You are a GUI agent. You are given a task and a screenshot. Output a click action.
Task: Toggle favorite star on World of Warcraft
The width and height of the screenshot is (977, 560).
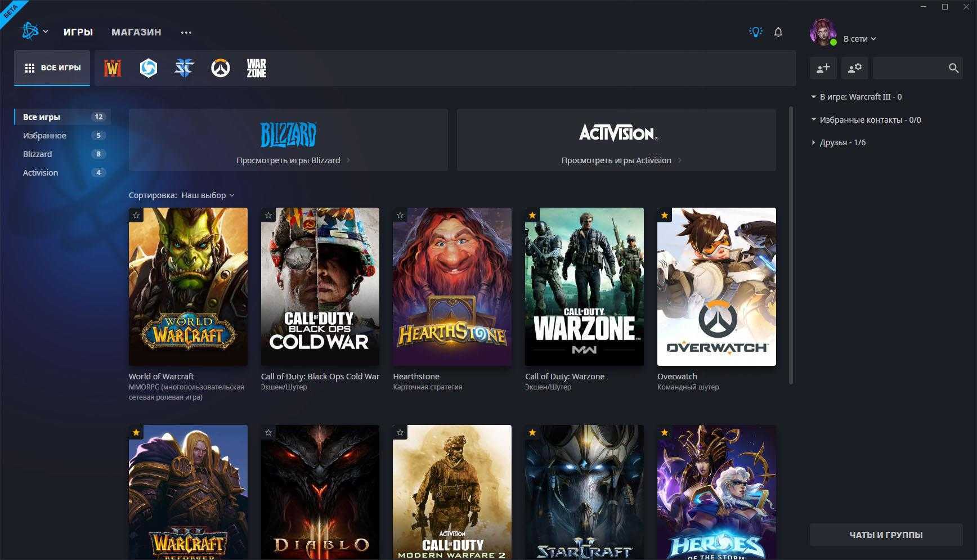(x=136, y=215)
